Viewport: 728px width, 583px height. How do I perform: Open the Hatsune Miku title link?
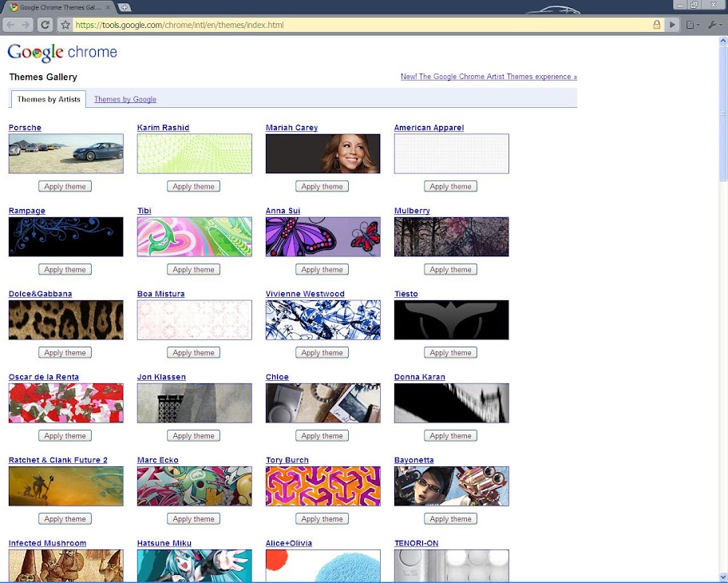164,543
